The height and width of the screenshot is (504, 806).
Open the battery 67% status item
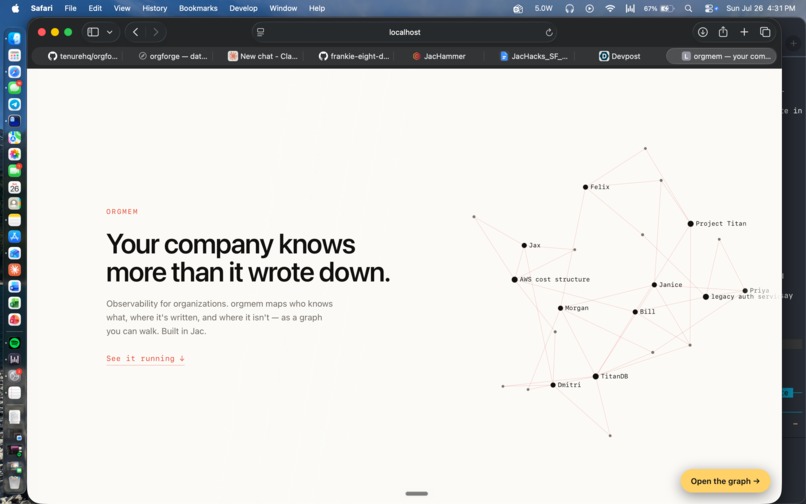pyautogui.click(x=658, y=8)
